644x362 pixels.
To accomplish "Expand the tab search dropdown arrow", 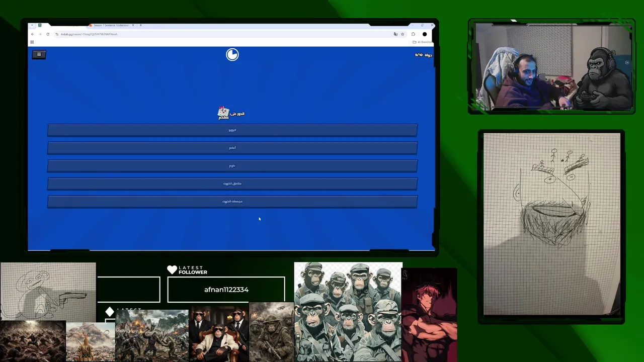I will (32, 25).
